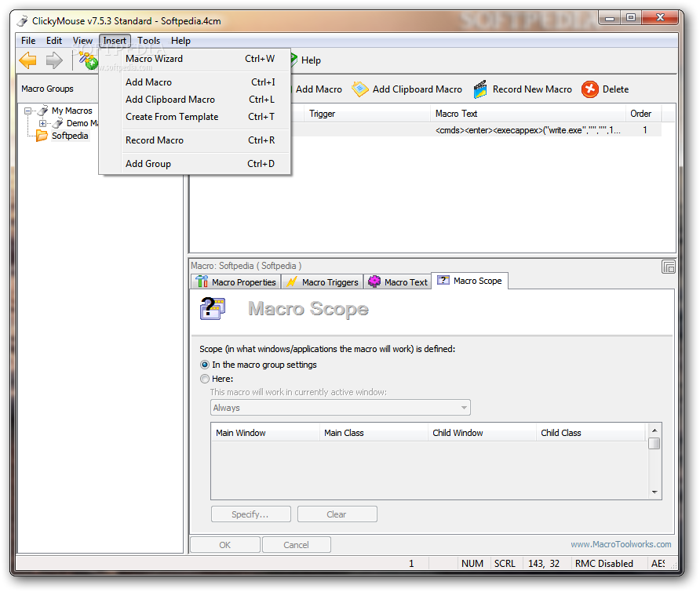Image resolution: width=700 pixels, height=592 pixels.
Task: Click the SCRL status bar indicator
Action: pyautogui.click(x=505, y=564)
